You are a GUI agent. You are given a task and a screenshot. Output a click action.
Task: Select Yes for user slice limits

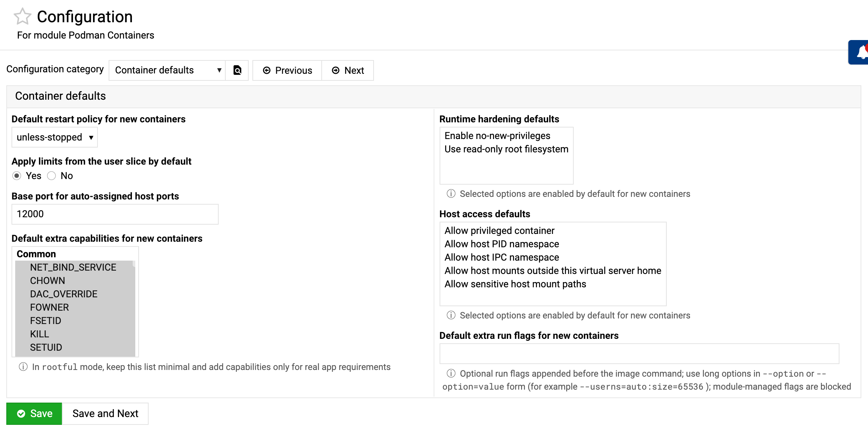[x=17, y=176]
